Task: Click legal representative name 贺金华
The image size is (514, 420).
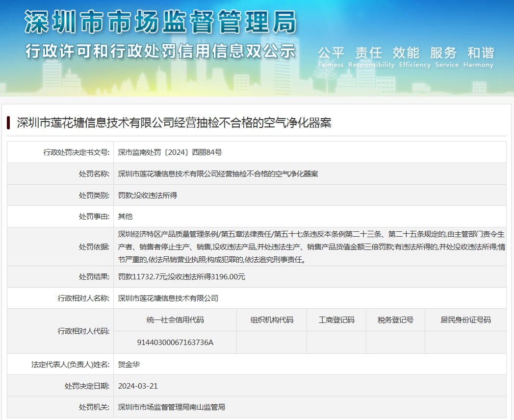Action: [x=129, y=365]
